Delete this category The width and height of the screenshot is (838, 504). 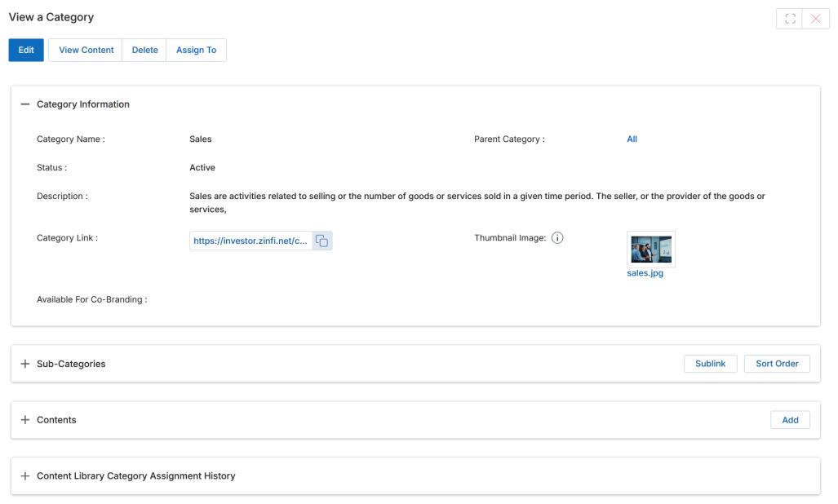click(x=144, y=51)
